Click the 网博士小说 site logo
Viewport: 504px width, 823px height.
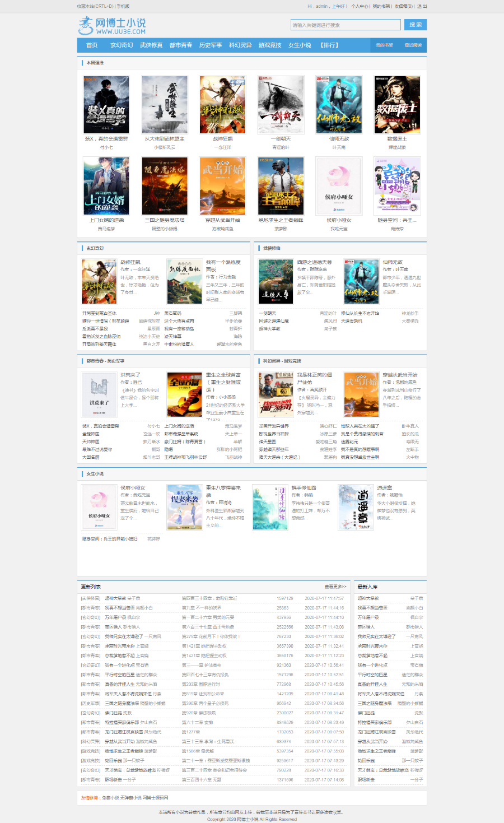click(x=112, y=26)
